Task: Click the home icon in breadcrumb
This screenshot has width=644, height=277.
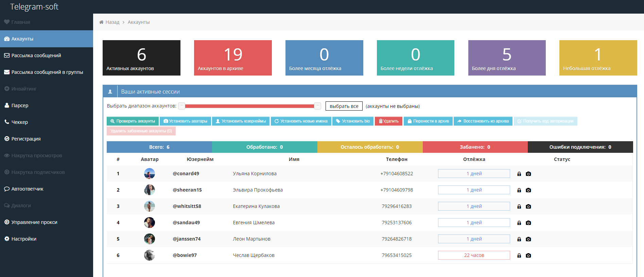Action: click(101, 22)
